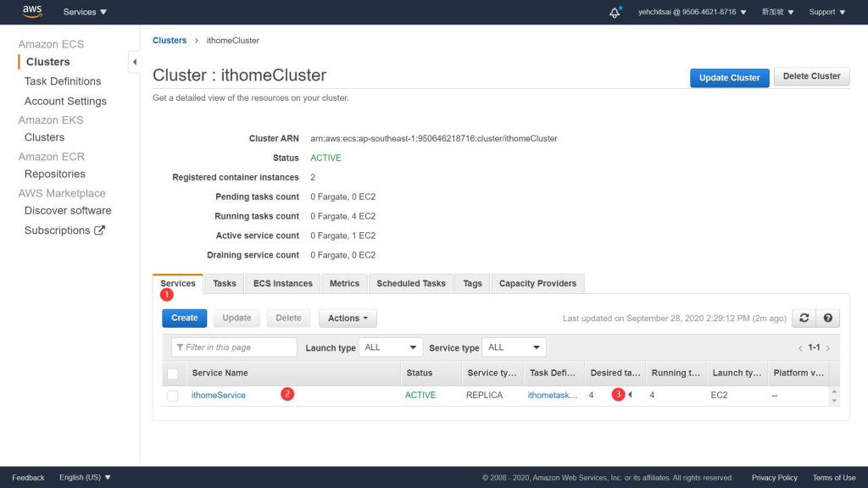The image size is (868, 488).
Task: Click the table scroll up arrow
Action: click(834, 391)
